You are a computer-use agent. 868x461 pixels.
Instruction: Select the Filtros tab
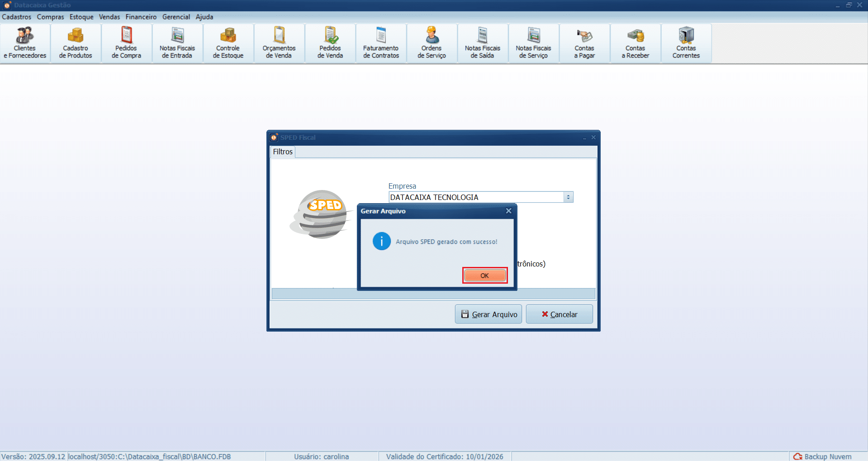(x=283, y=152)
